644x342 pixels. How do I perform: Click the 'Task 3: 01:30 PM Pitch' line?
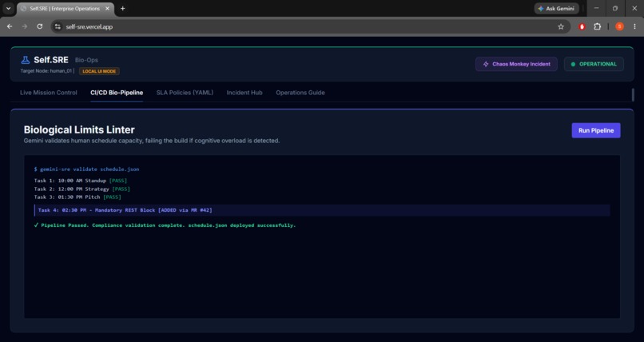click(78, 197)
